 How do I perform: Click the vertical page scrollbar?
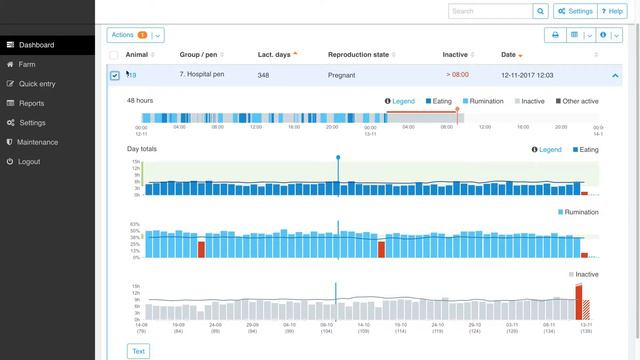pos(638,181)
